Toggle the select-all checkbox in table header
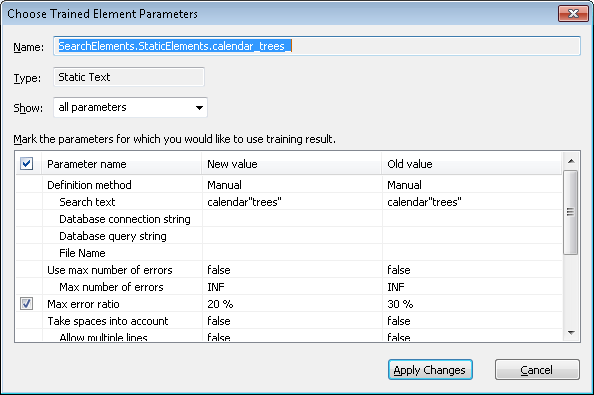Screen dimensions: 594x395 point(27,164)
